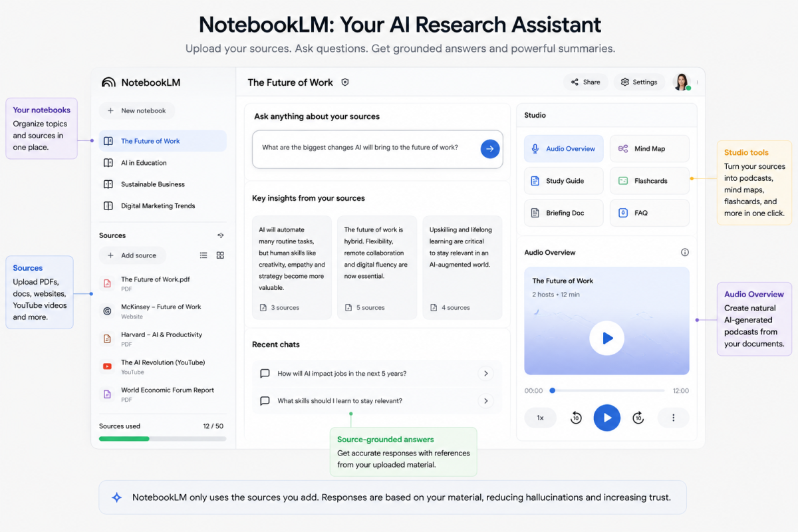Open the Digital Marketing Trends notebook
Viewport: 798px width, 532px height.
162,206
